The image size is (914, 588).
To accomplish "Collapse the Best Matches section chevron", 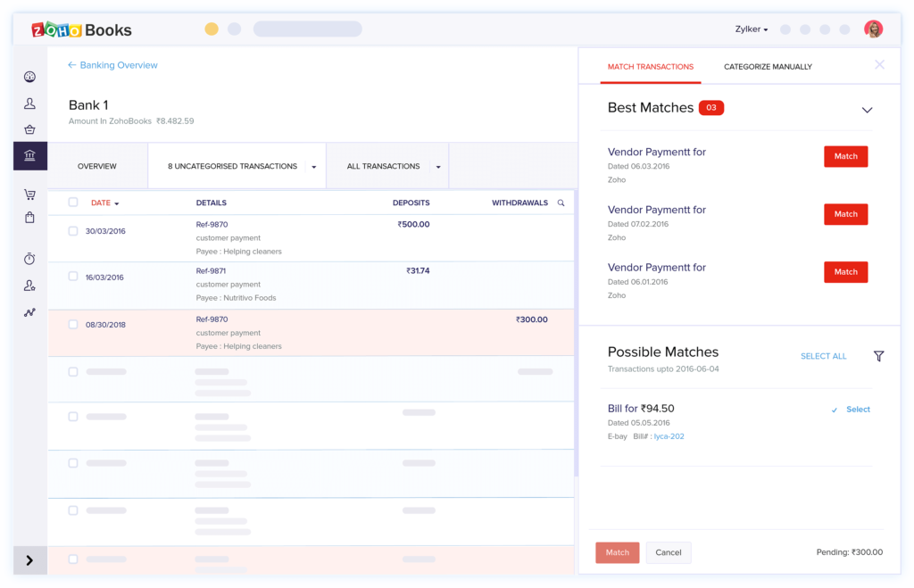I will tap(867, 110).
